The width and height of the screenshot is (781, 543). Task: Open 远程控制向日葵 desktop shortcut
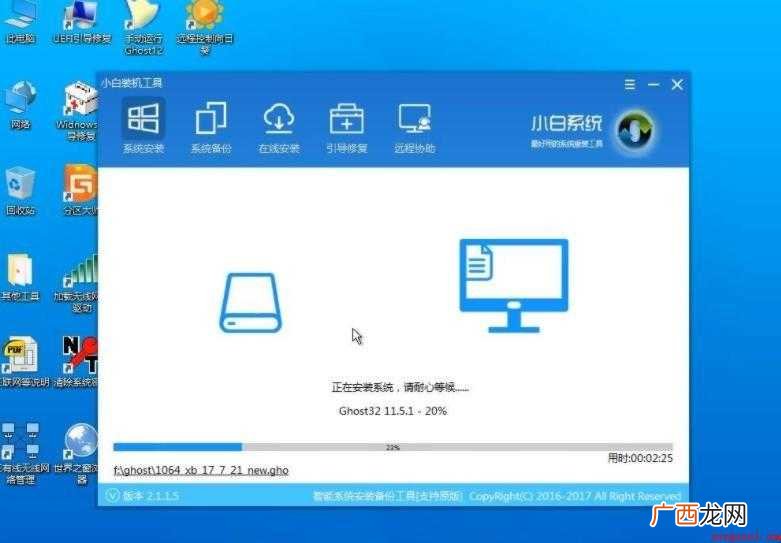pos(205,27)
